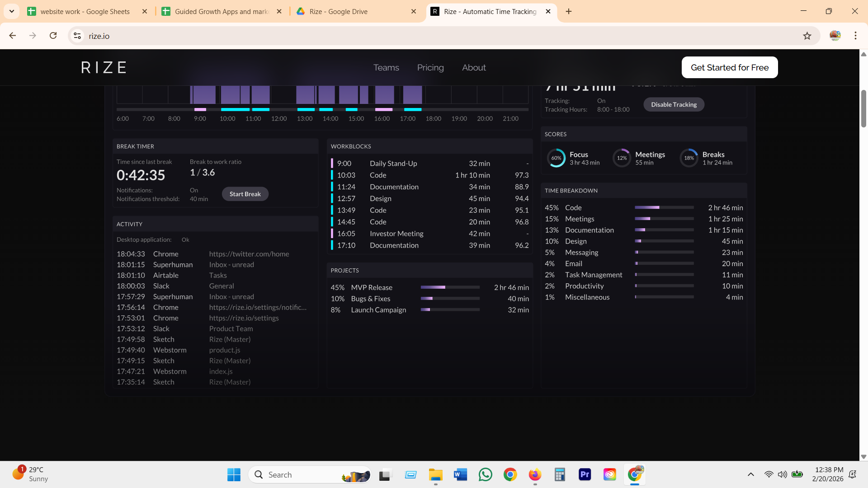This screenshot has height=488, width=868.
Task: Open the Wi-Fi network tray icon
Action: (769, 474)
